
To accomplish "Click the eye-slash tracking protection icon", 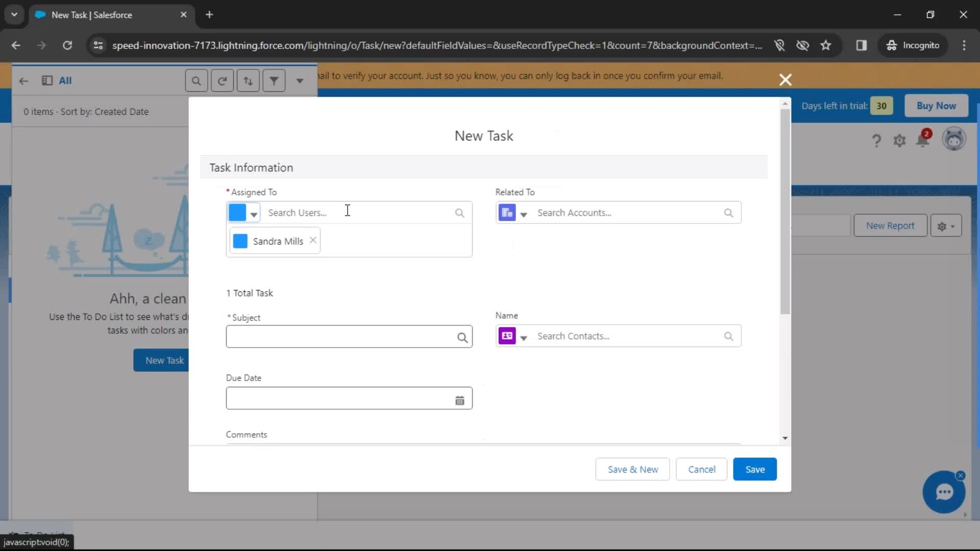I will pyautogui.click(x=802, y=45).
